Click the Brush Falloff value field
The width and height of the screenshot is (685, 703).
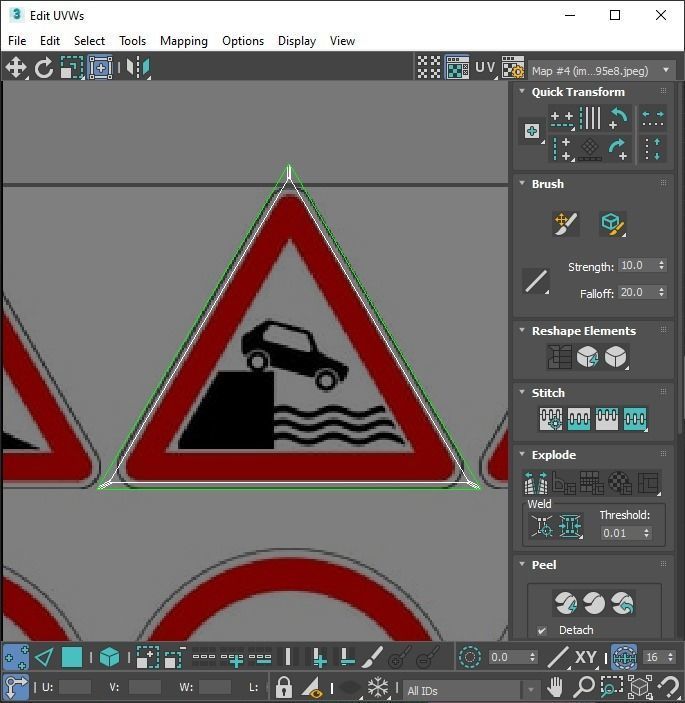tap(637, 292)
